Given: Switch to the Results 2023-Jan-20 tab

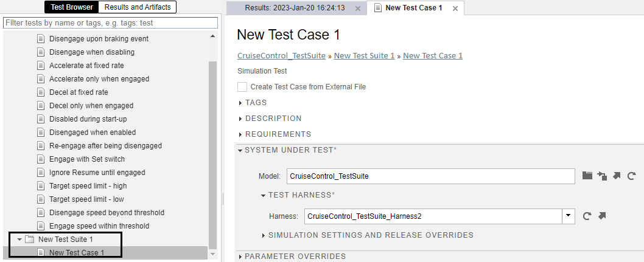Looking at the screenshot, I should click(295, 9).
